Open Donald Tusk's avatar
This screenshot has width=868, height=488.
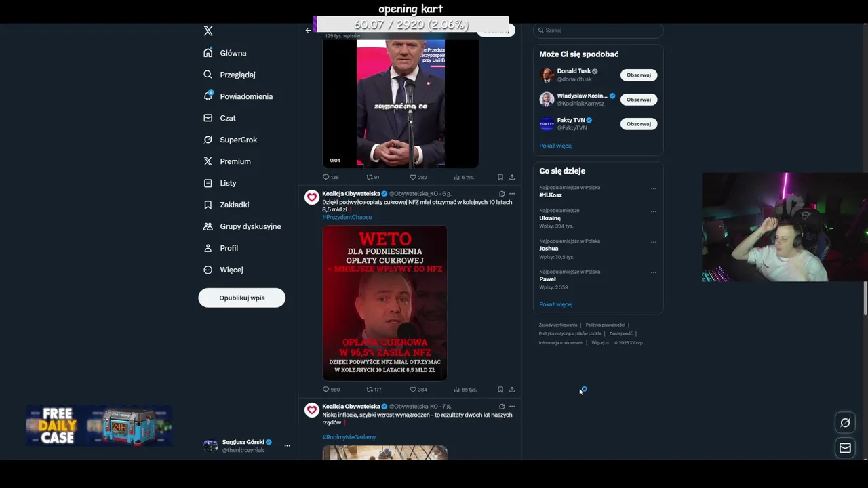click(547, 75)
